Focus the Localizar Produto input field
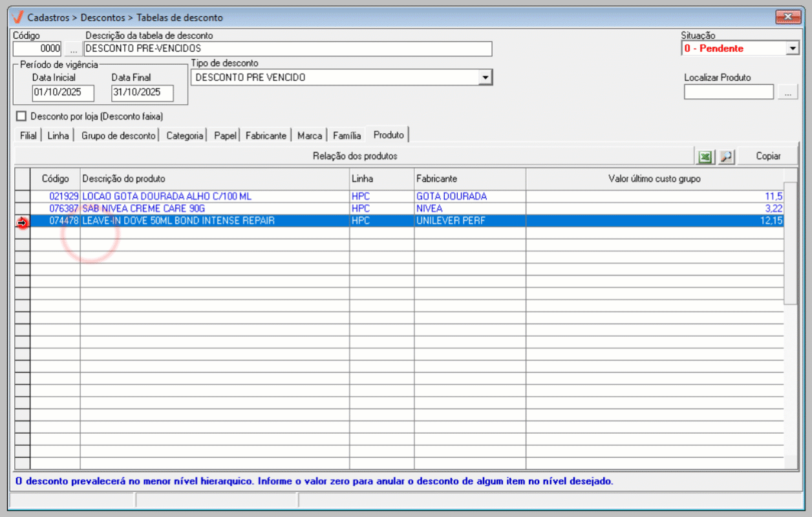This screenshot has height=517, width=812. 728,92
